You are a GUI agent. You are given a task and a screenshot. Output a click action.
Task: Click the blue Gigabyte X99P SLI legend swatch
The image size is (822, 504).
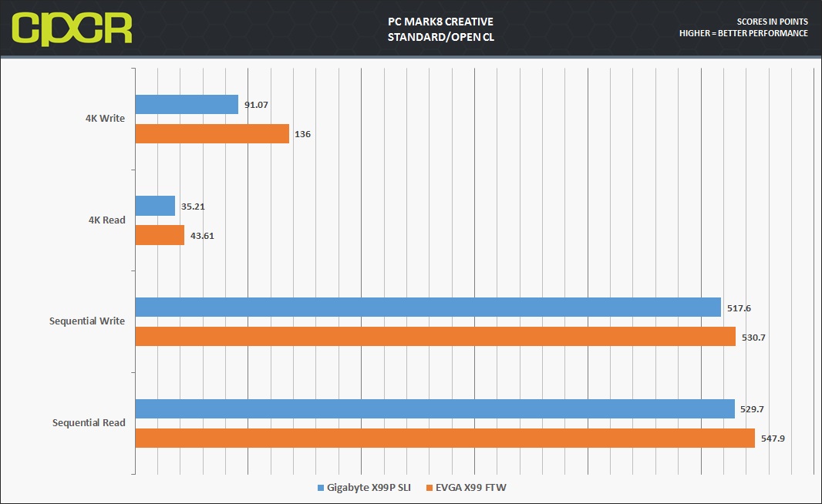click(320, 488)
